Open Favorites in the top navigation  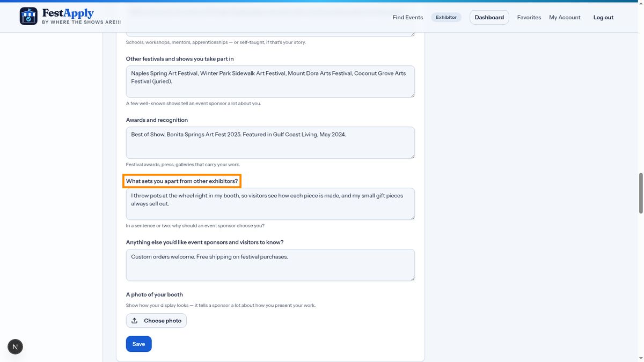click(529, 17)
